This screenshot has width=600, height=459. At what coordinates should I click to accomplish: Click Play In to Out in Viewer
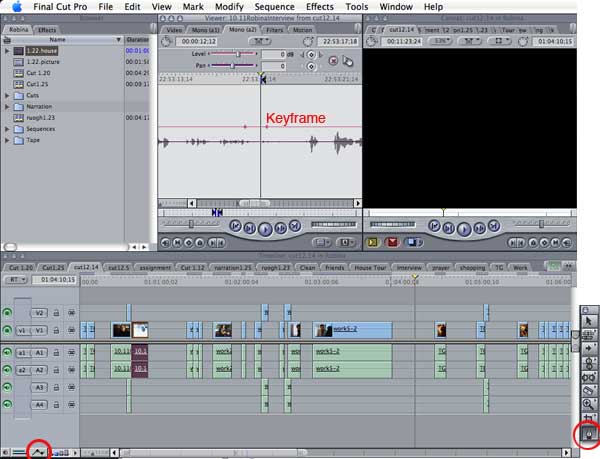(250, 228)
